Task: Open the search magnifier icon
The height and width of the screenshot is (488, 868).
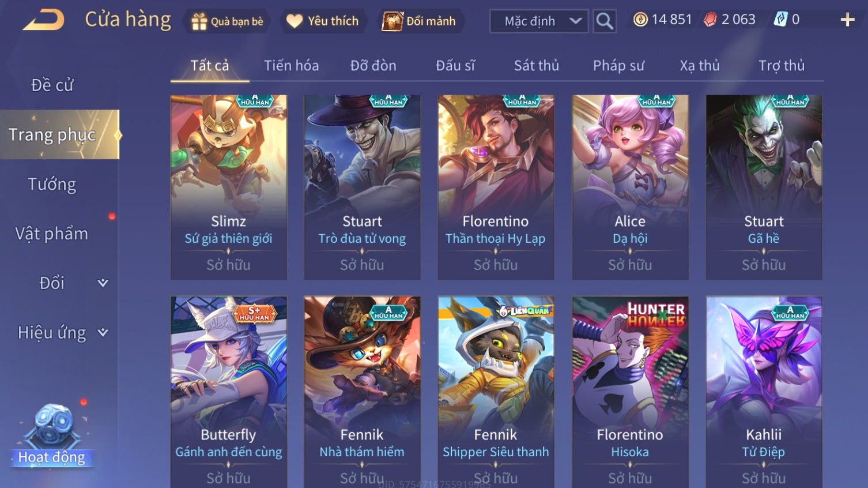Action: click(x=605, y=21)
